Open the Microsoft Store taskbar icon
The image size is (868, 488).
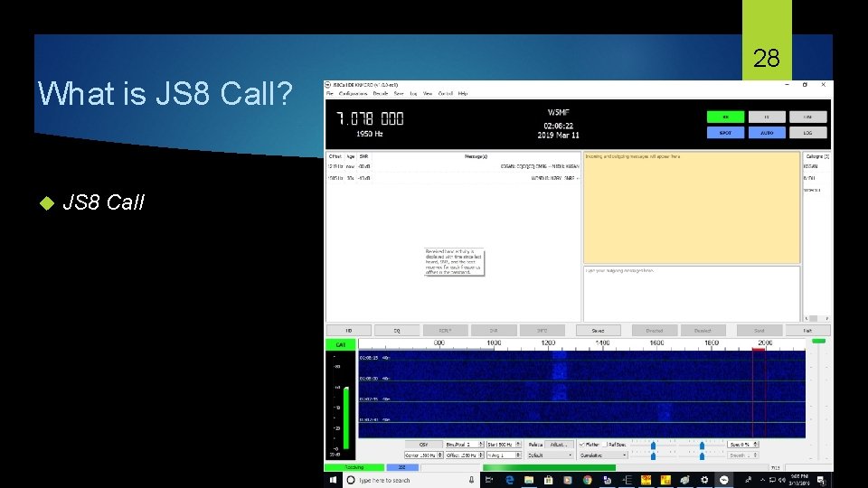pyautogui.click(x=548, y=480)
